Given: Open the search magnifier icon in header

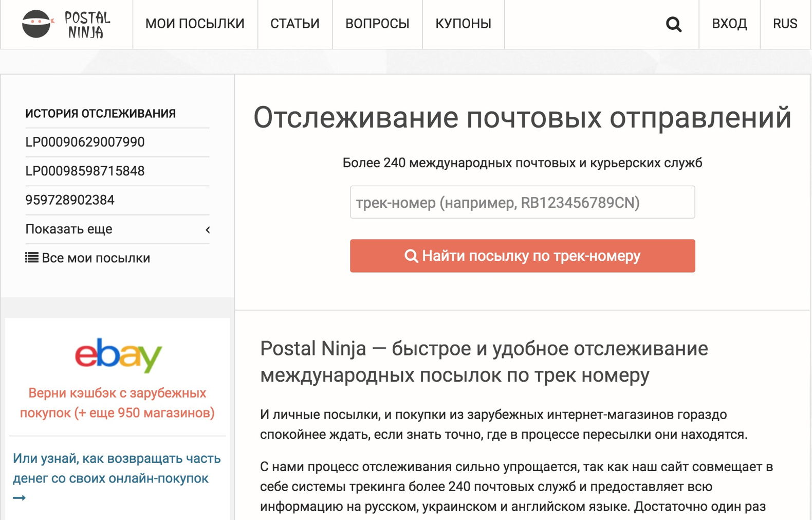Looking at the screenshot, I should 673,24.
